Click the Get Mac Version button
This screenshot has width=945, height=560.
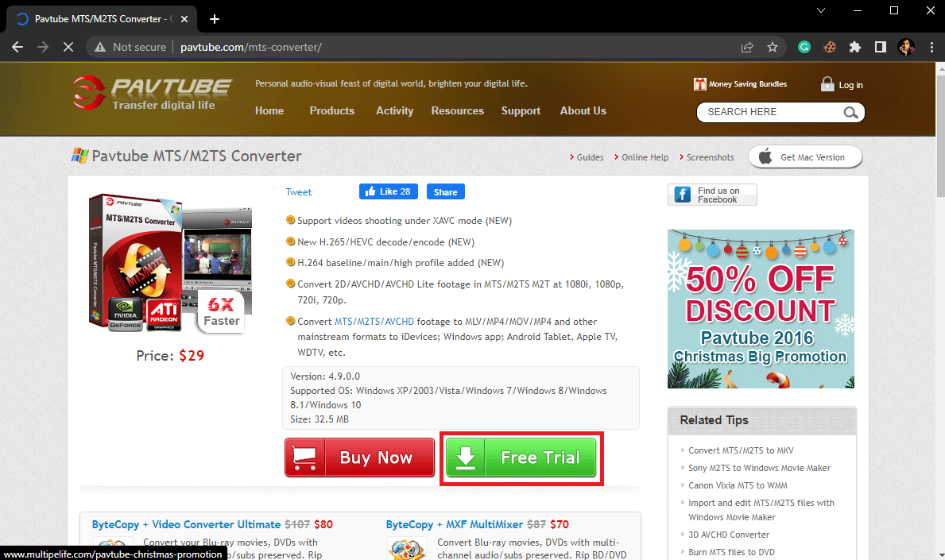[805, 157]
